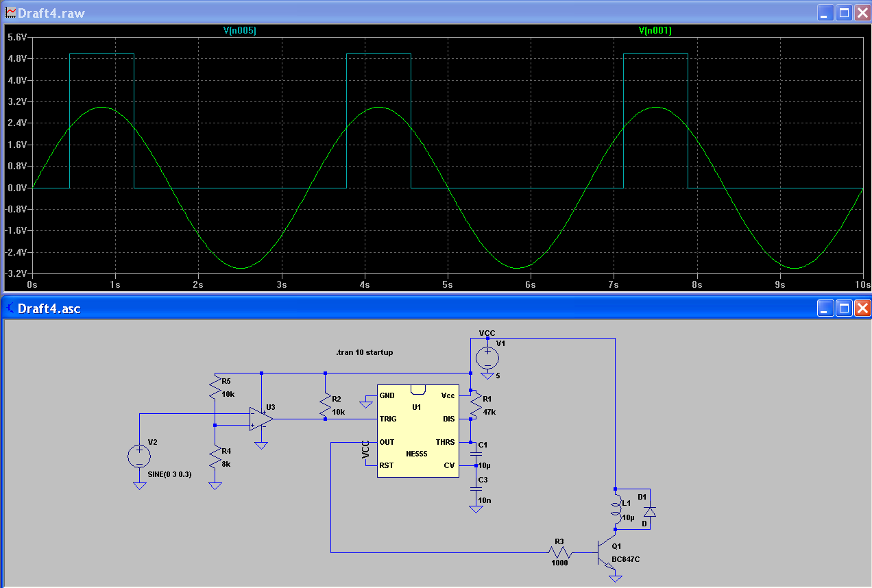The height and width of the screenshot is (588, 872).
Task: Select the NE555 timer chip body
Action: 418,430
